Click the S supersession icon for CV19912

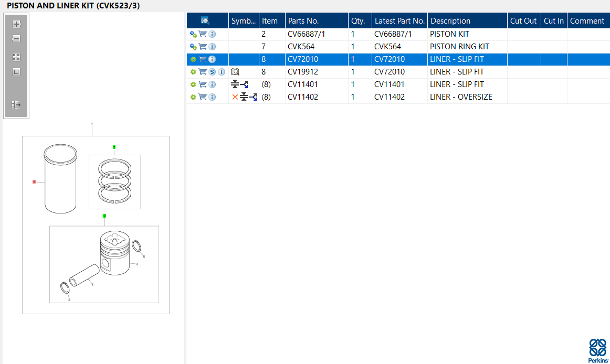click(212, 72)
